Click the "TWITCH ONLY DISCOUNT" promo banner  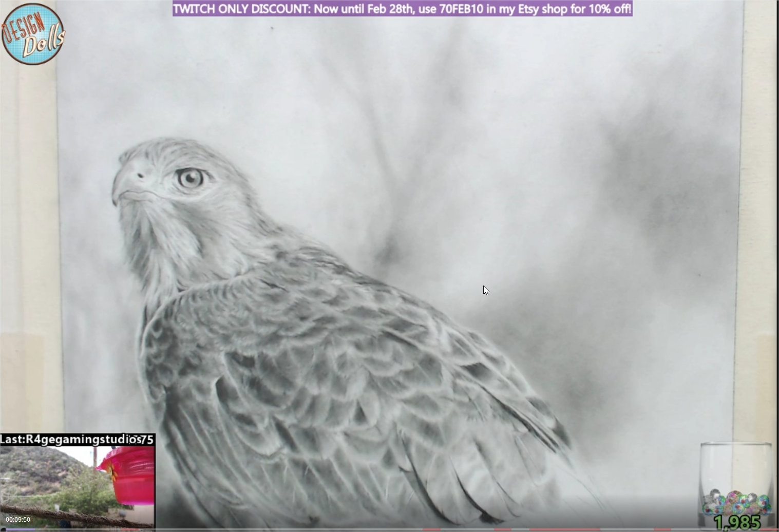402,9
